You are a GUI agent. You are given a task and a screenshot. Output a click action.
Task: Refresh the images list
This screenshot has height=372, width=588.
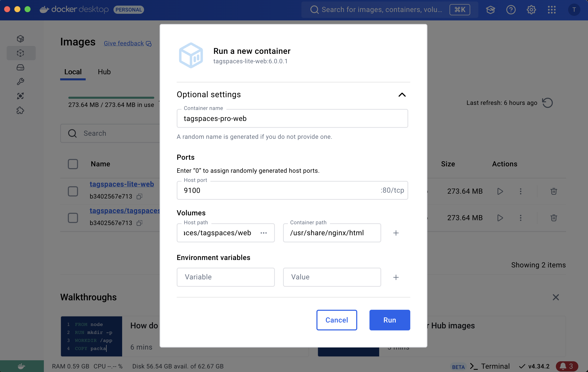547,103
